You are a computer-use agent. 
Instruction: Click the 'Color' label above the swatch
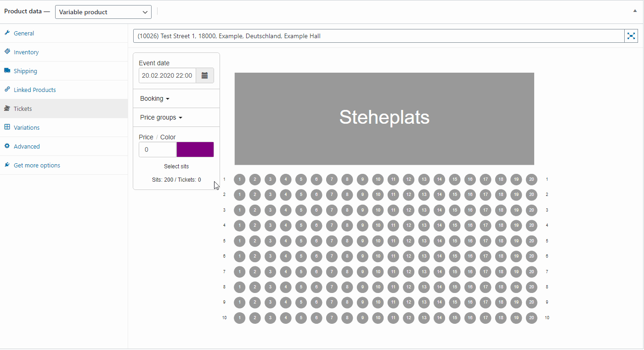click(x=168, y=137)
